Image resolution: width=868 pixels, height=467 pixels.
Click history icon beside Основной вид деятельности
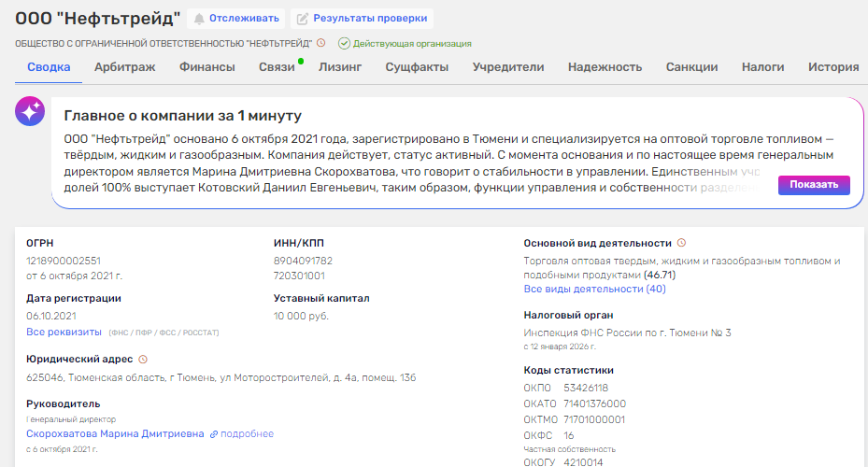(681, 243)
